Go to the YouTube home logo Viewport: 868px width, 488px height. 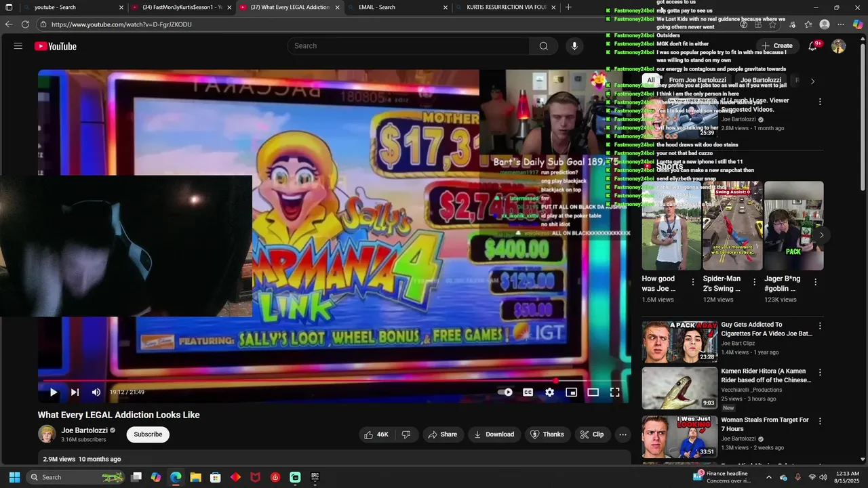pos(56,46)
